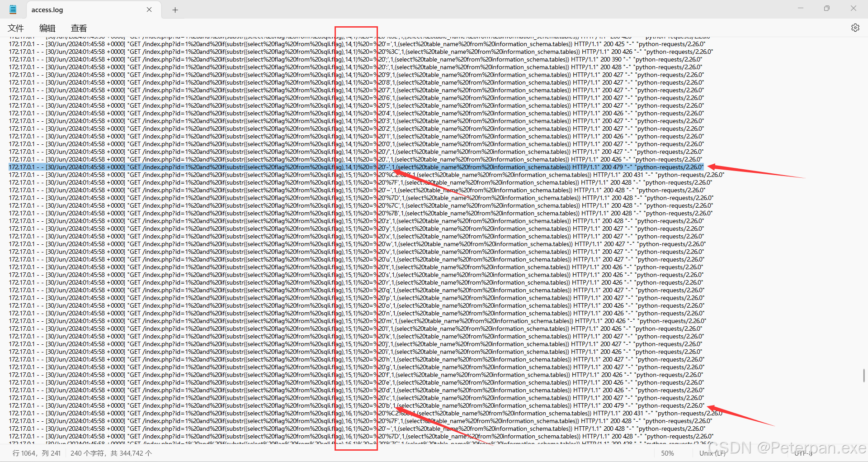
Task: Click the log line with 15,1)=%20'h'
Action: [x=356, y=359]
